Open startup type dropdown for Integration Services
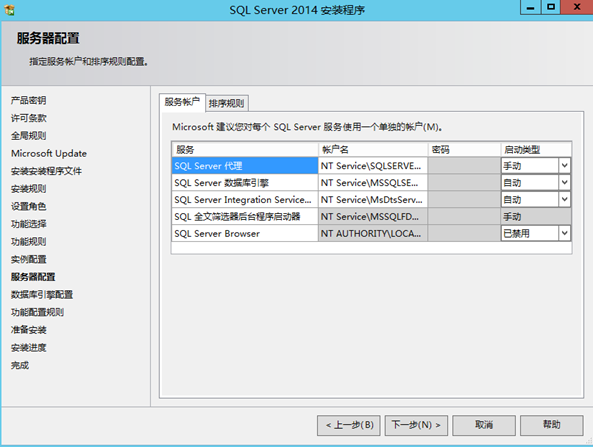 point(564,199)
